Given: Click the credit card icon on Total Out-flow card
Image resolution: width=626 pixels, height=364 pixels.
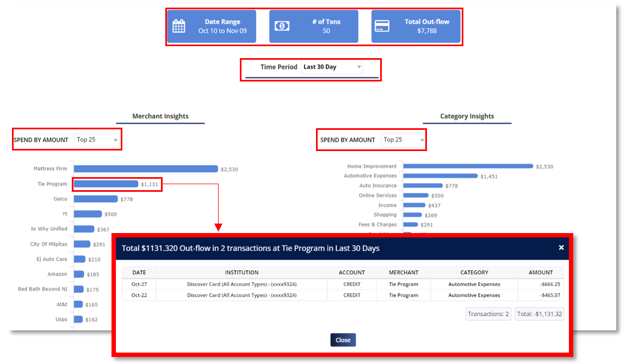Looking at the screenshot, I should tap(382, 26).
